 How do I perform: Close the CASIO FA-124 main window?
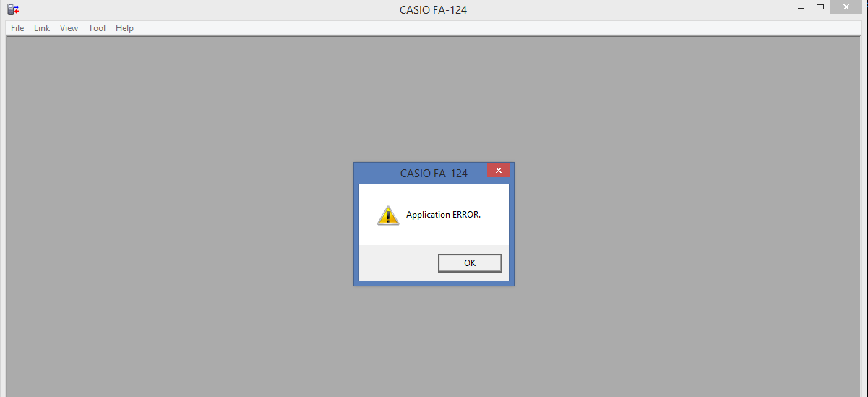[x=850, y=7]
